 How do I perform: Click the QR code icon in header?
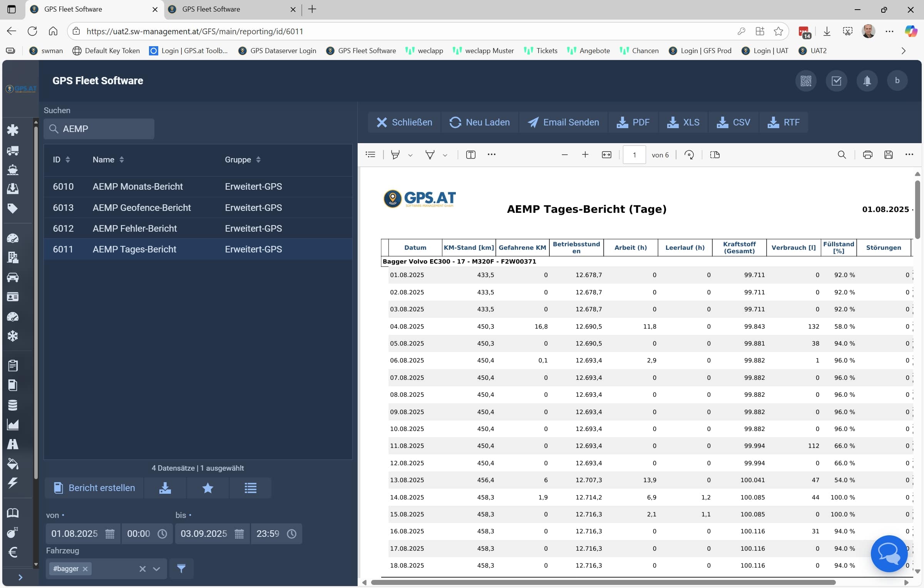point(806,81)
